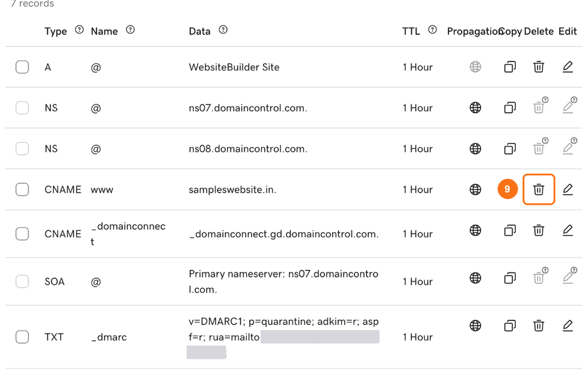Viewport: 588px width, 380px height.
Task: Click the 'v=DMARC1' TXT data cell
Action: coord(284,337)
